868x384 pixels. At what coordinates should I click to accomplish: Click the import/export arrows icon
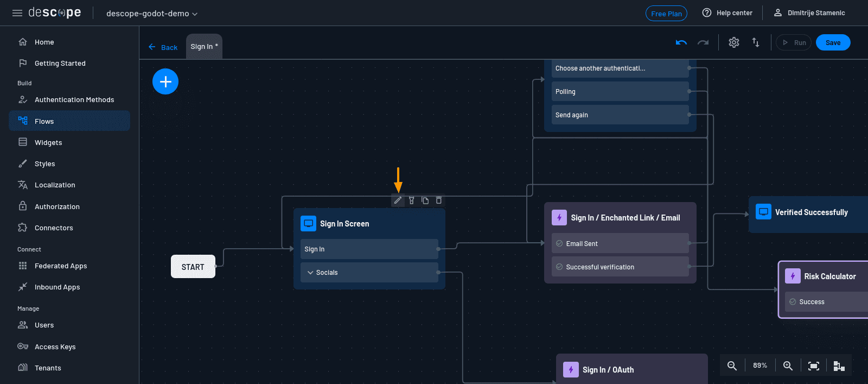coord(756,42)
